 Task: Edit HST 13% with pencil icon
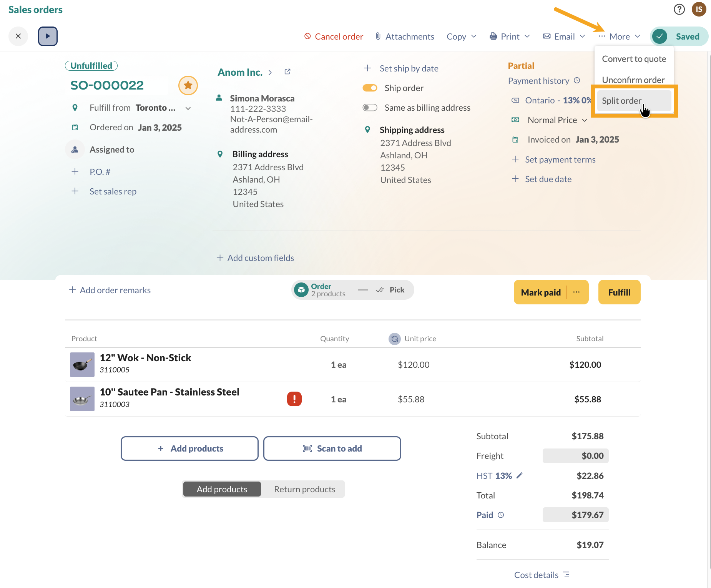click(520, 476)
